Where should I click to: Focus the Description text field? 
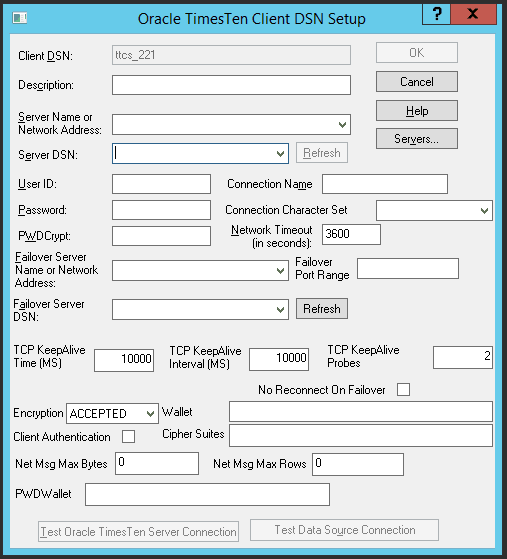click(x=231, y=85)
